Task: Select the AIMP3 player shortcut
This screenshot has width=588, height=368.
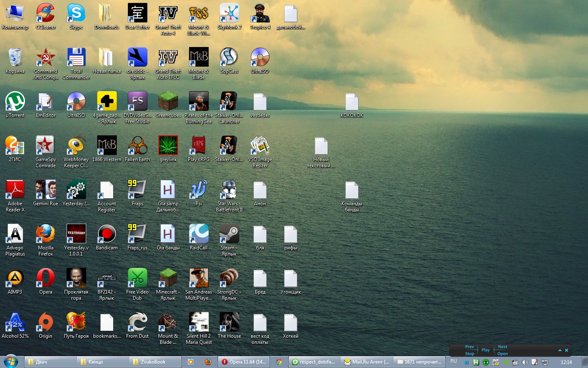Action: click(x=15, y=278)
